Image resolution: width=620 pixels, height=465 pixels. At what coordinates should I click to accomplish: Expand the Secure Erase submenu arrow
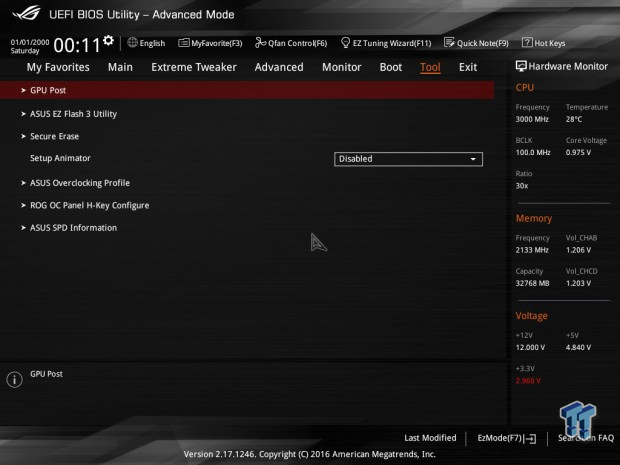[23, 136]
